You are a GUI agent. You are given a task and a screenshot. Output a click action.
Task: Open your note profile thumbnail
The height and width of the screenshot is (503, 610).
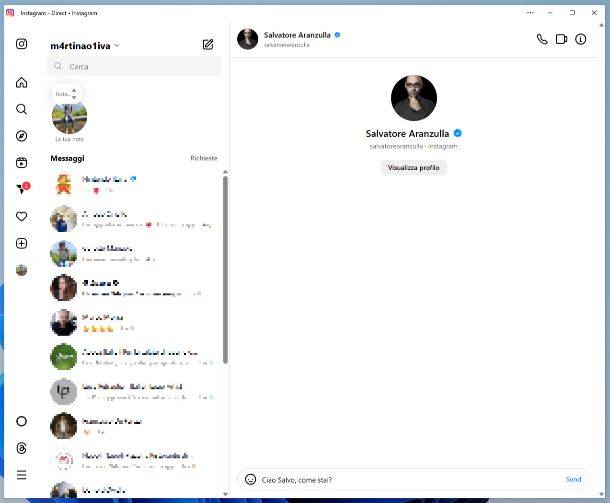(69, 117)
